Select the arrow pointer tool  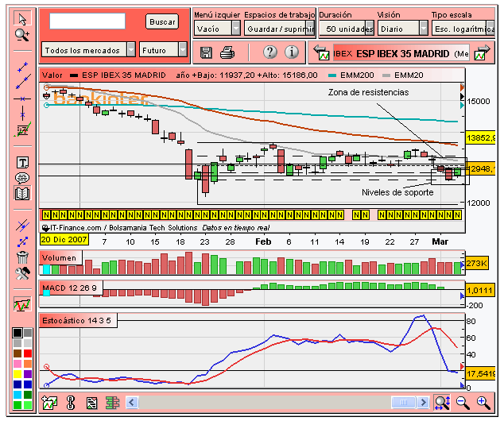(x=22, y=19)
